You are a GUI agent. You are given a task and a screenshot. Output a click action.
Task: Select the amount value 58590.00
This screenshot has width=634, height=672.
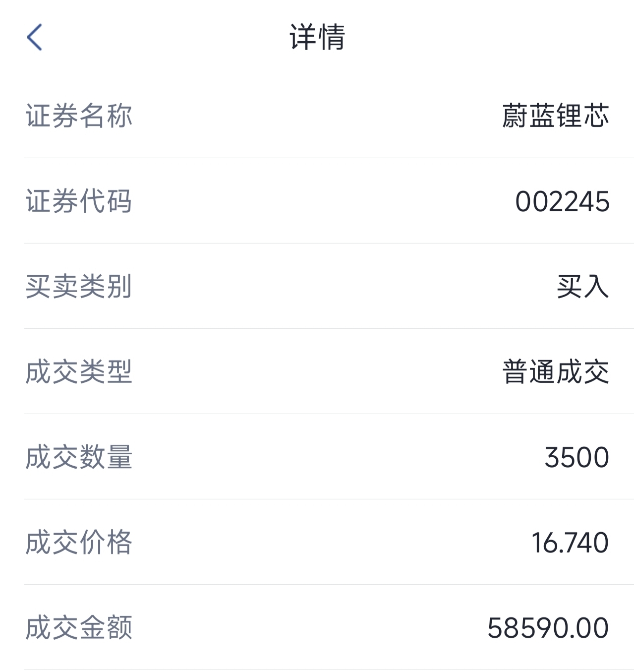(x=548, y=628)
